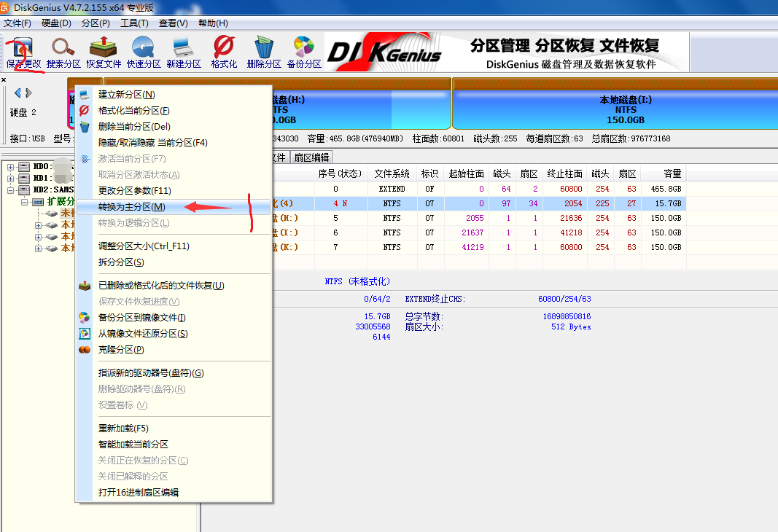Open 搜索分区 (Search Partitions) from the toolbar
778x532 pixels.
click(x=63, y=52)
